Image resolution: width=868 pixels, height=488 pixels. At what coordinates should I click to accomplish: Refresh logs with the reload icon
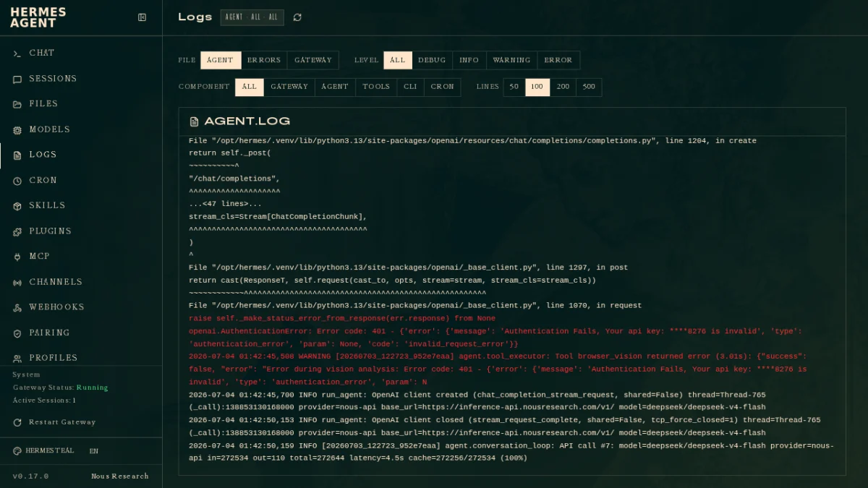pyautogui.click(x=297, y=17)
